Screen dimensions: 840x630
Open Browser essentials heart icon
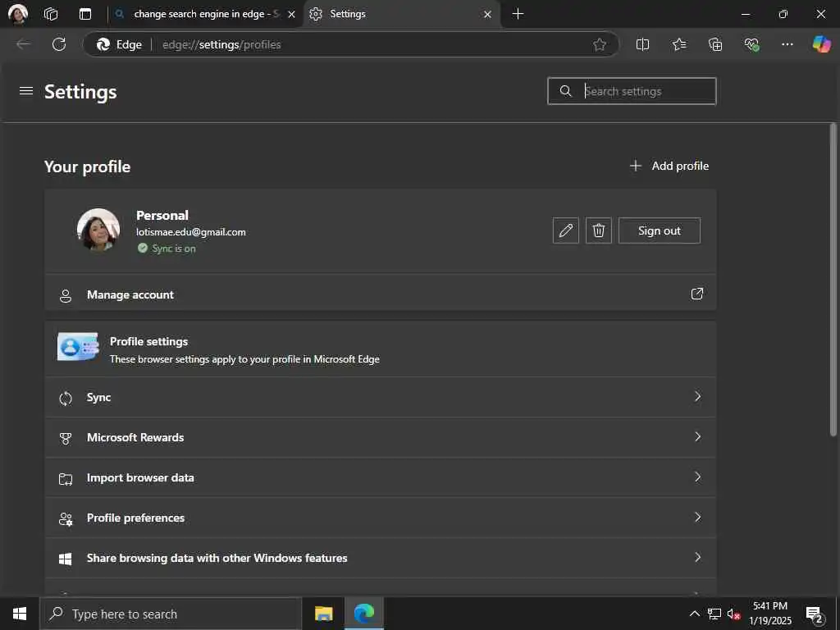click(x=751, y=44)
